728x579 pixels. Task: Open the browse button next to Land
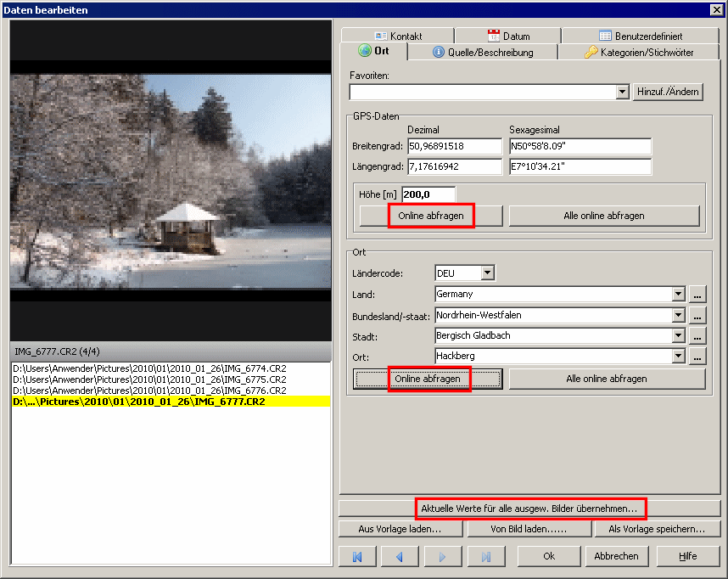point(697,295)
